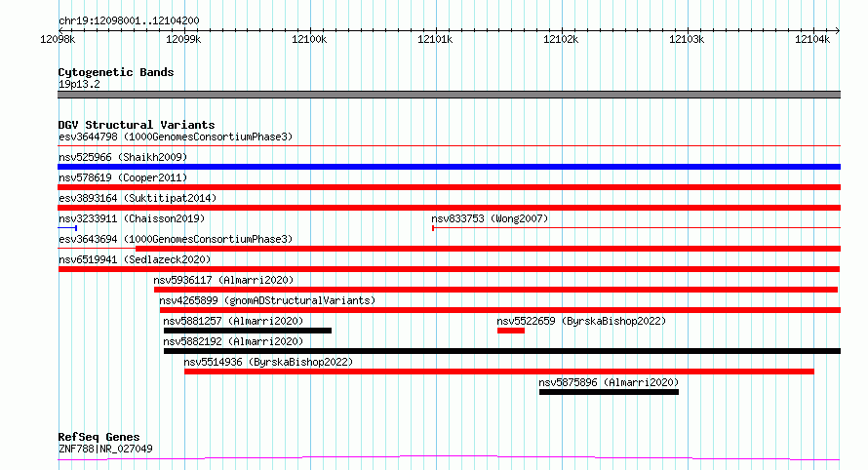The height and width of the screenshot is (470, 868).
Task: Click the nsv578619 (Cooper2011) label
Action: click(123, 177)
